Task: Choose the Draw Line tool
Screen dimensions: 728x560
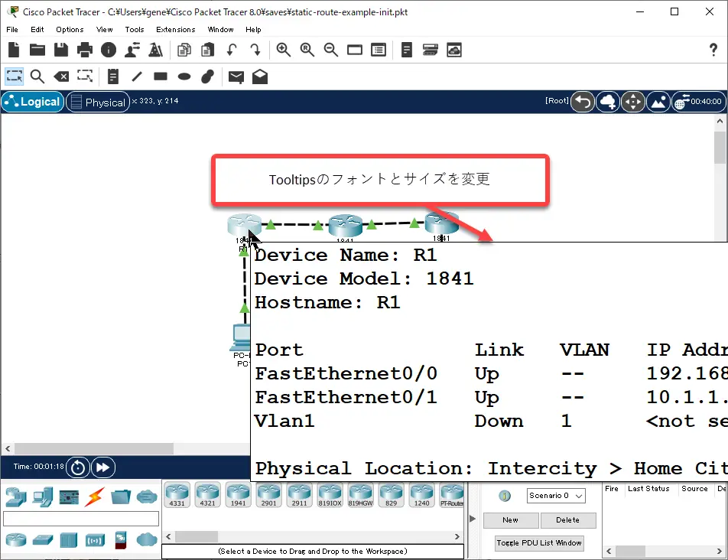Action: coord(136,77)
